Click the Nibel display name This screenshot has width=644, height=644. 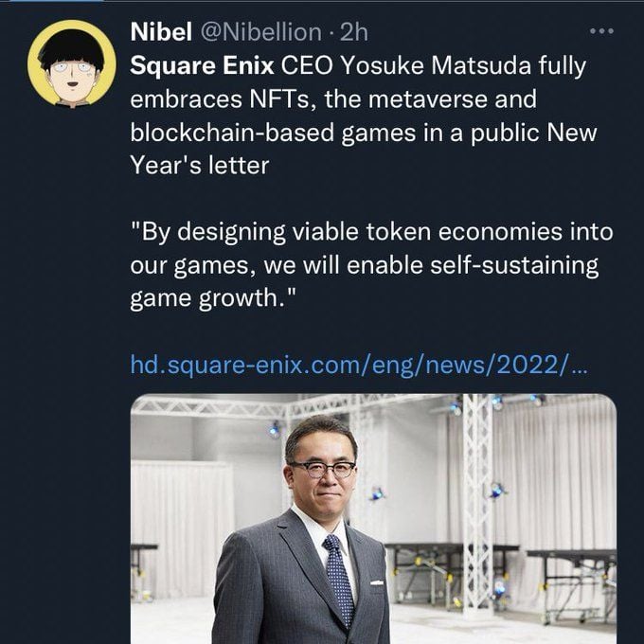pyautogui.click(x=161, y=32)
